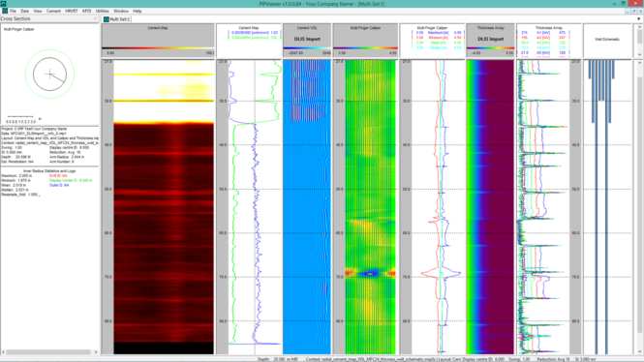The width and height of the screenshot is (644, 362).
Task: Close the Cross Section panel
Action: (95, 19)
